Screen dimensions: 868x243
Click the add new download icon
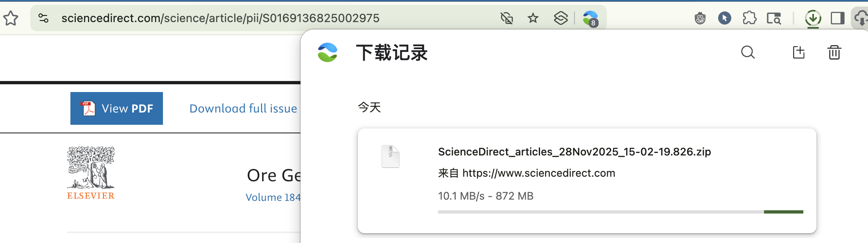click(x=798, y=52)
